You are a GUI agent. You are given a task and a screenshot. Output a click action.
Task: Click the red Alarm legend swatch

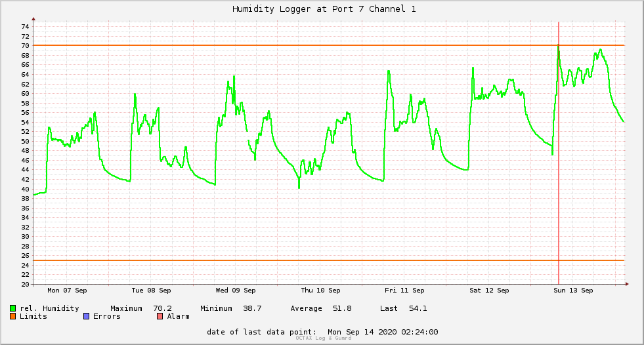160,316
